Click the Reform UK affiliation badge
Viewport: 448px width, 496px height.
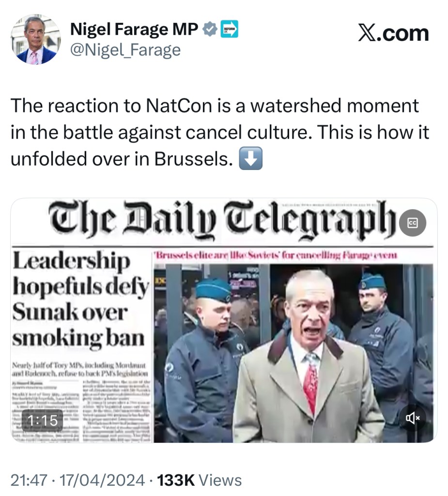[229, 29]
